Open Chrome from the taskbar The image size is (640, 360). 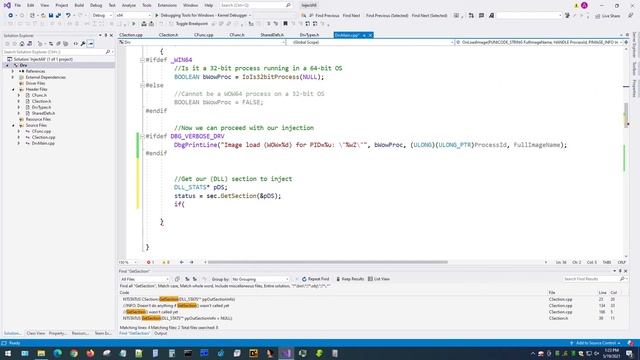coord(74,353)
